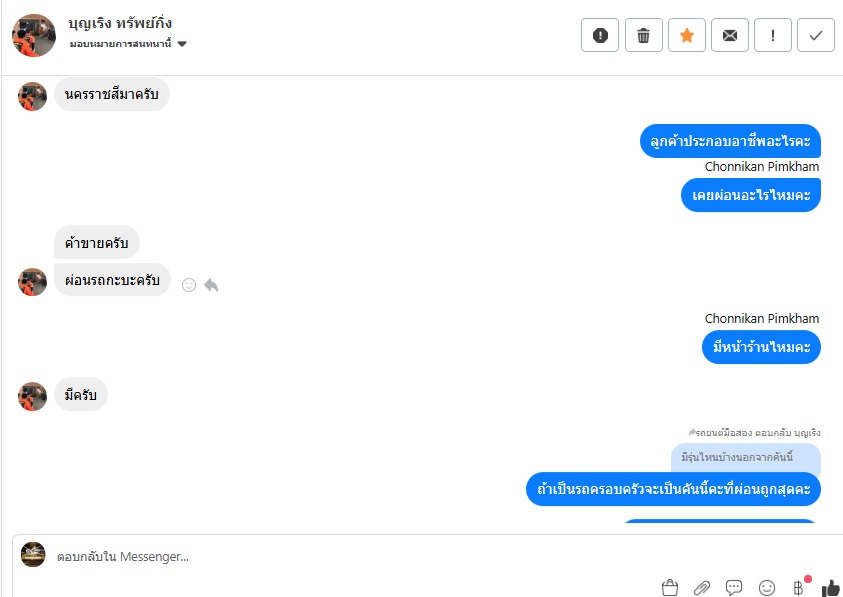Reply to the ผ่อนรถกะบะครับ message

pyautogui.click(x=211, y=285)
